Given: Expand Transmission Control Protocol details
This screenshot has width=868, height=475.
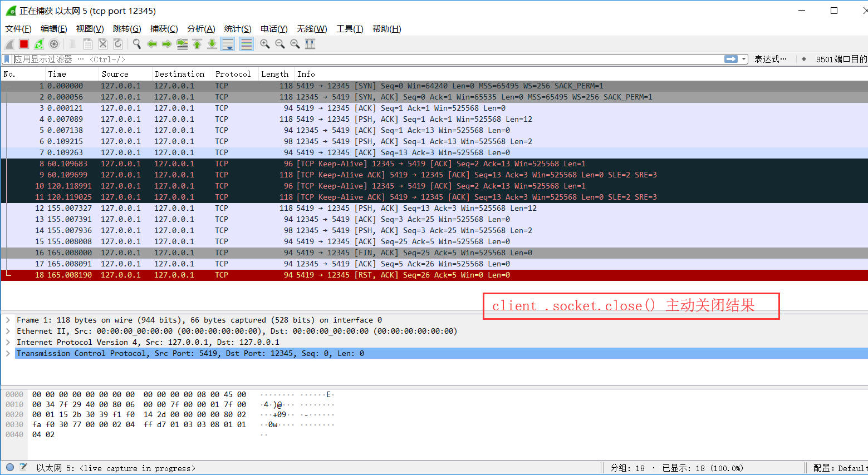Looking at the screenshot, I should point(8,353).
